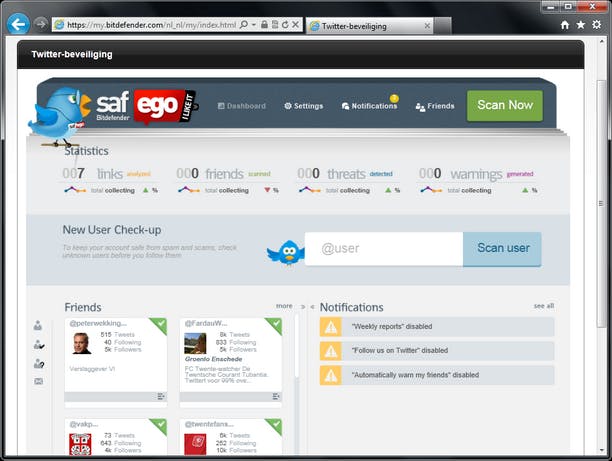Click the green up triangle under links
Image resolution: width=612 pixels, height=461 pixels.
pyautogui.click(x=146, y=190)
